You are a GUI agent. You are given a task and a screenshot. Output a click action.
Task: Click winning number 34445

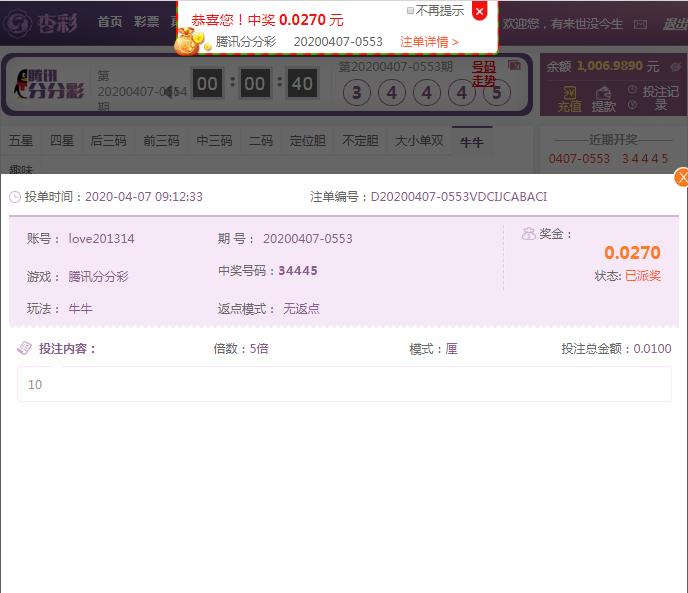(298, 270)
